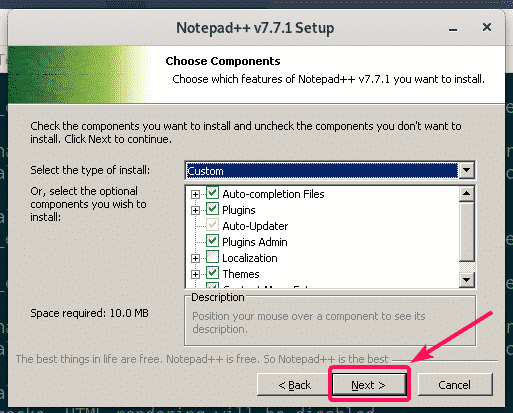This screenshot has height=413, width=513.
Task: Uncheck the Plugins checkbox
Action: tap(212, 209)
